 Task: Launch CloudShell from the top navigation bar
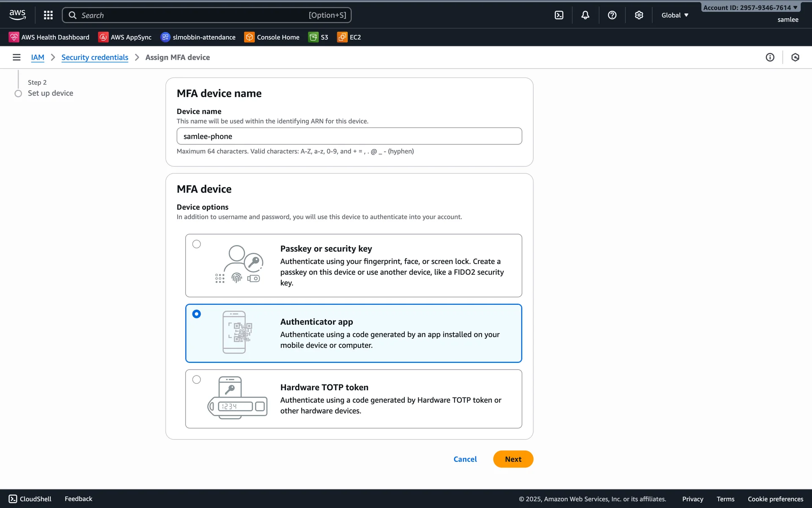coord(559,15)
